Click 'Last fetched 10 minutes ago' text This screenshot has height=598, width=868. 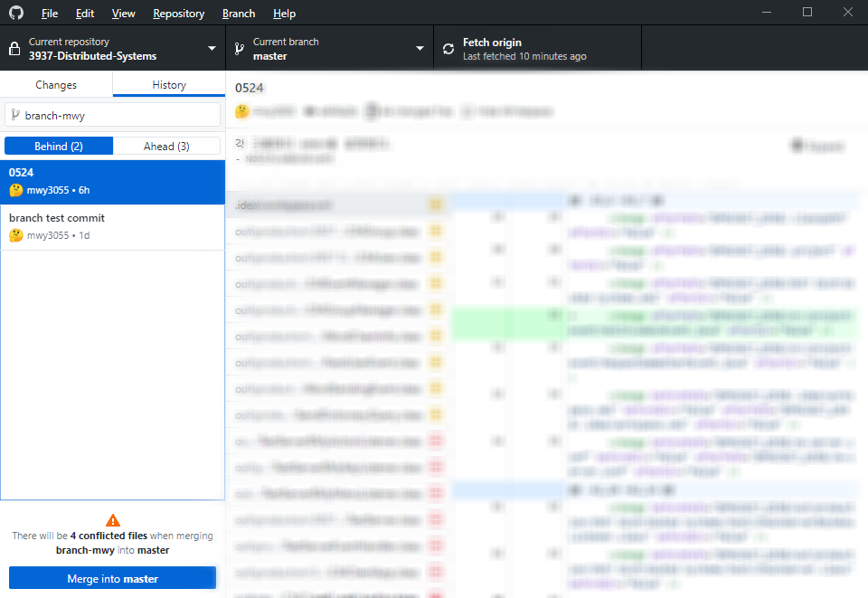coord(524,56)
